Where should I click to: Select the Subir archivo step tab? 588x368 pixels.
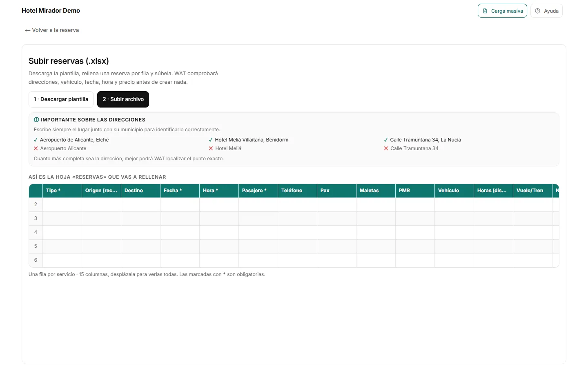[123, 99]
